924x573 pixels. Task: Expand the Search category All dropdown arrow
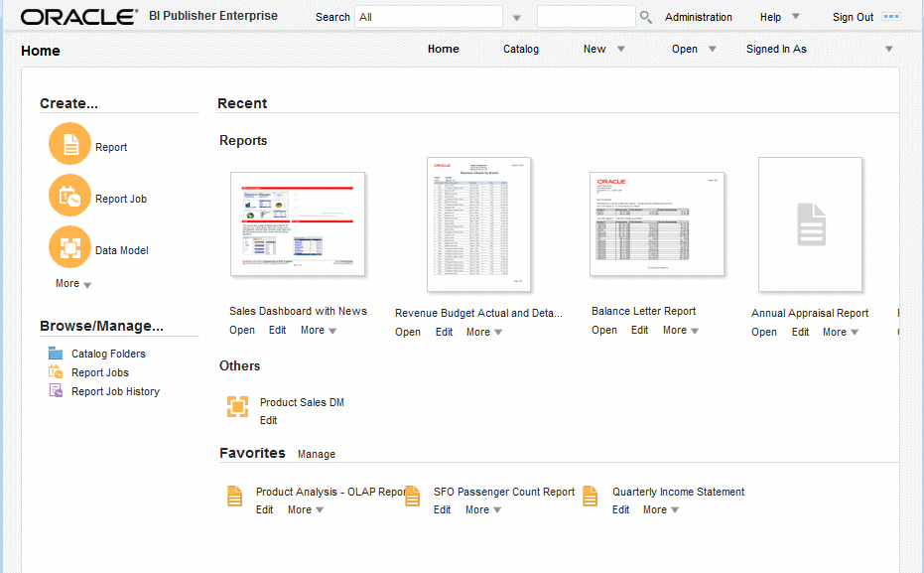[x=517, y=18]
